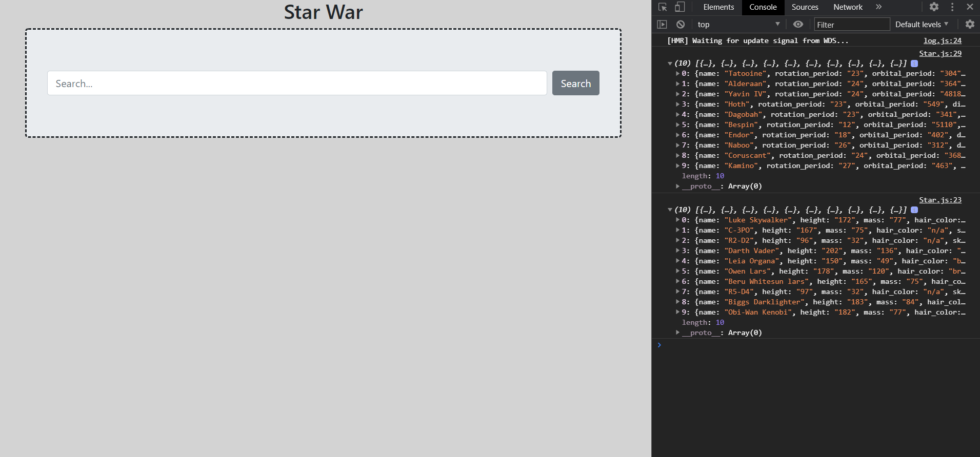Expand the Leia Organa object entry
The width and height of the screenshot is (980, 457).
coord(677,261)
